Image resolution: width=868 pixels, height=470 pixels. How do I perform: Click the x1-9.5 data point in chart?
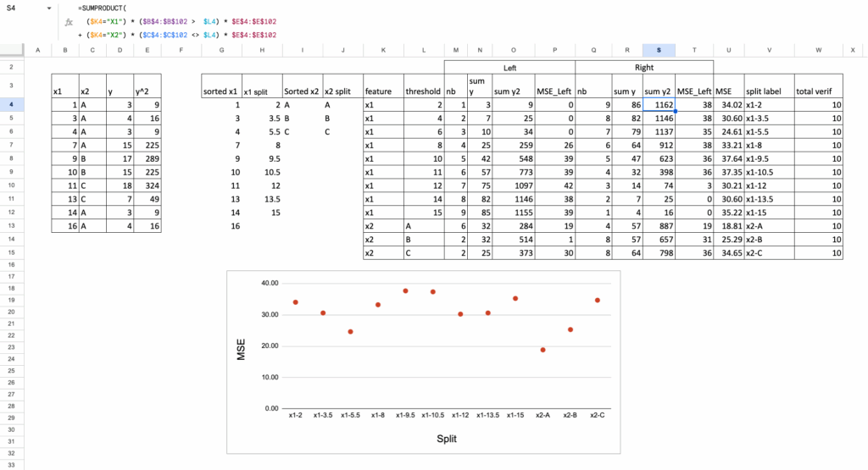coord(405,290)
